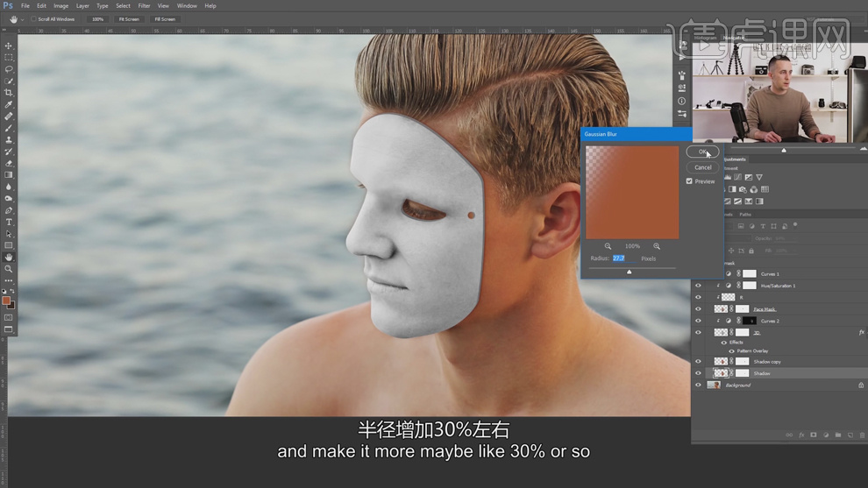Click the Gaussian Blur radius slider handle
The height and width of the screenshot is (488, 868).
(629, 272)
